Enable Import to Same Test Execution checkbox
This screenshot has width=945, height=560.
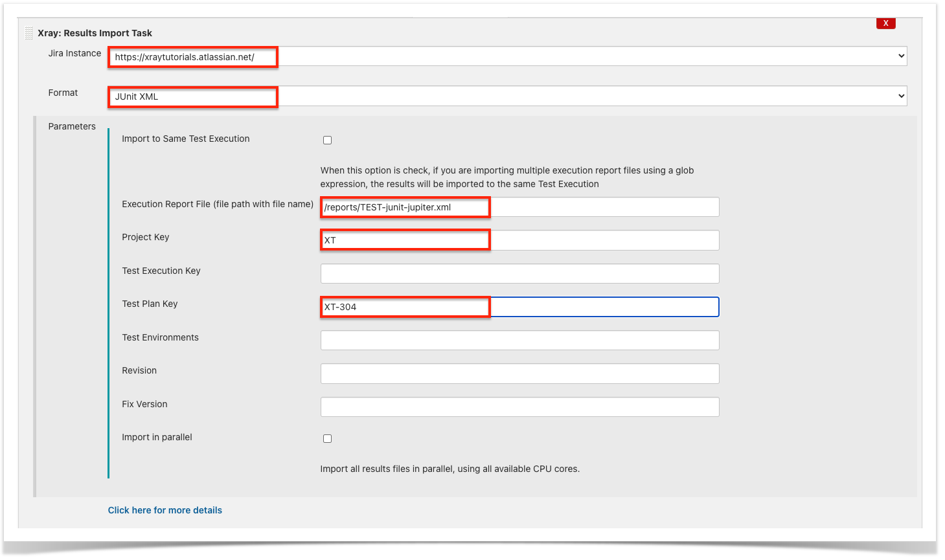(x=327, y=140)
